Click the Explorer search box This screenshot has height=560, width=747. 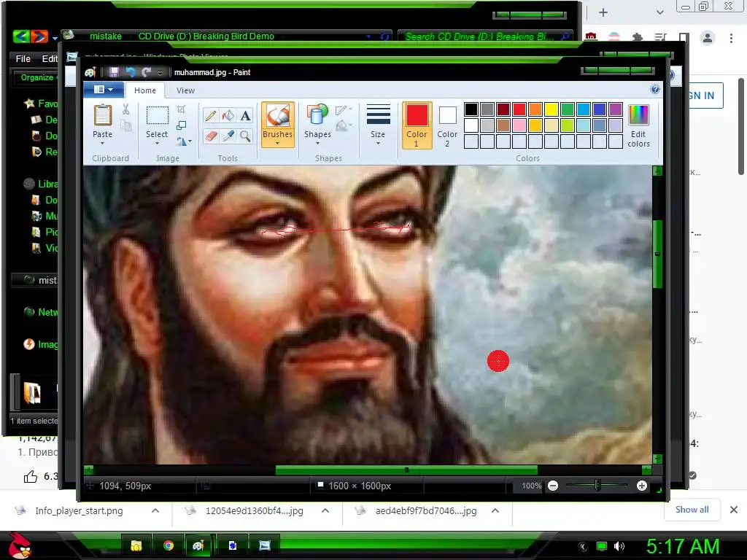[484, 36]
